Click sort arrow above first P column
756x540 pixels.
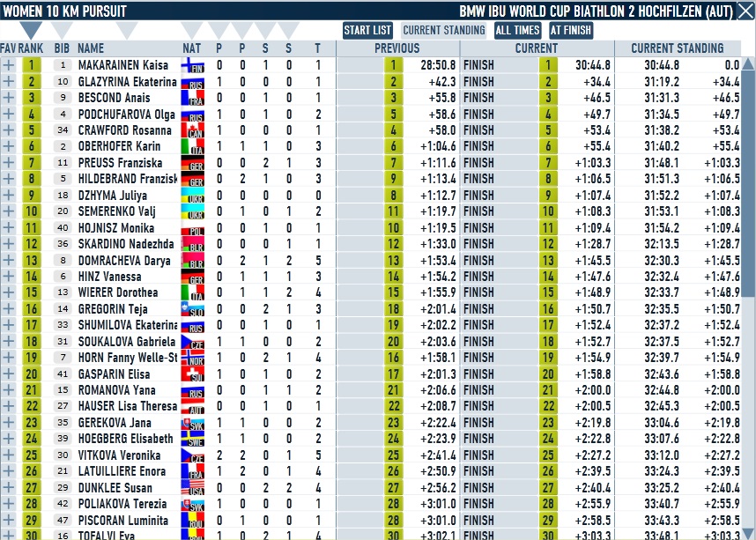[x=219, y=30]
